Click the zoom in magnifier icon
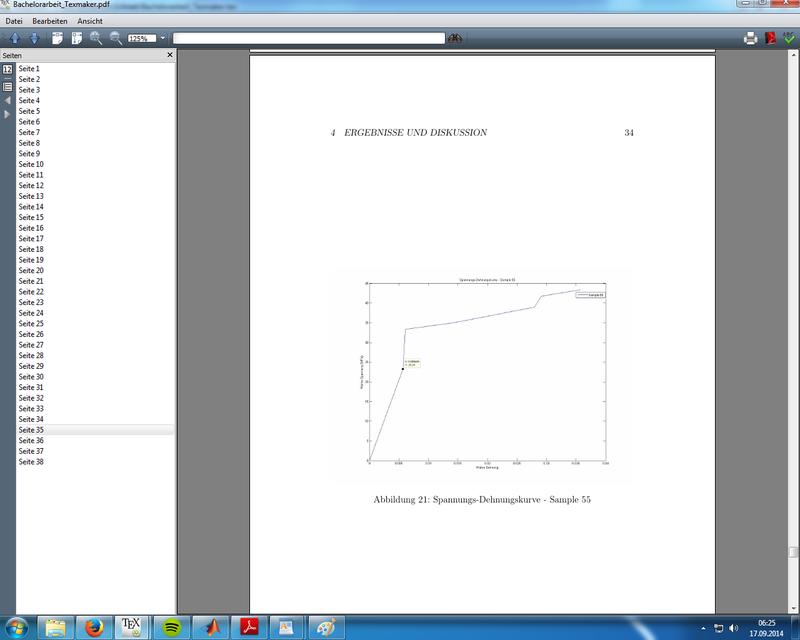This screenshot has height=640, width=800. pos(96,39)
